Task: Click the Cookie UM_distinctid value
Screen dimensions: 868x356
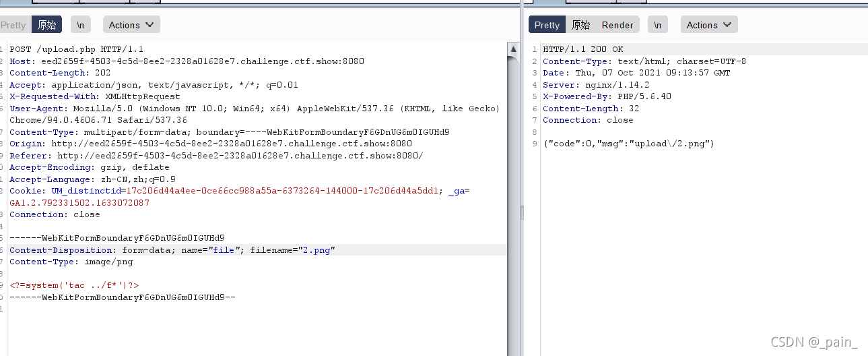Action: click(x=282, y=191)
